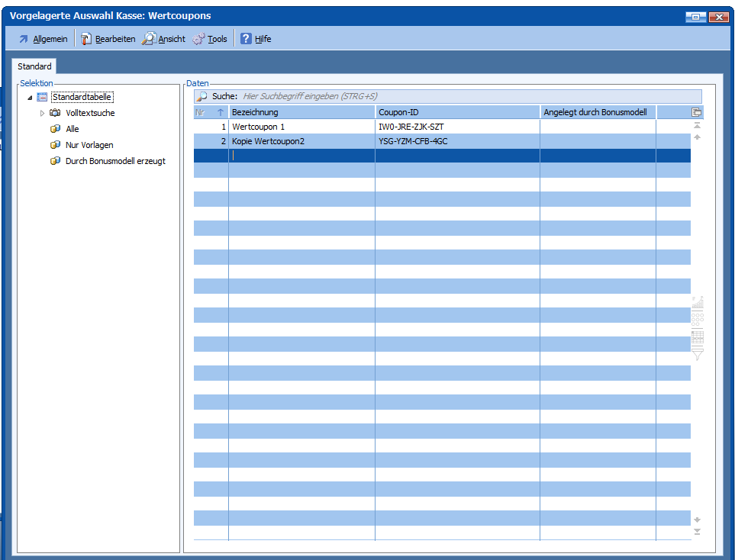Viewport: 735px width, 560px height.
Task: Open the Allgemein menu
Action: point(43,39)
